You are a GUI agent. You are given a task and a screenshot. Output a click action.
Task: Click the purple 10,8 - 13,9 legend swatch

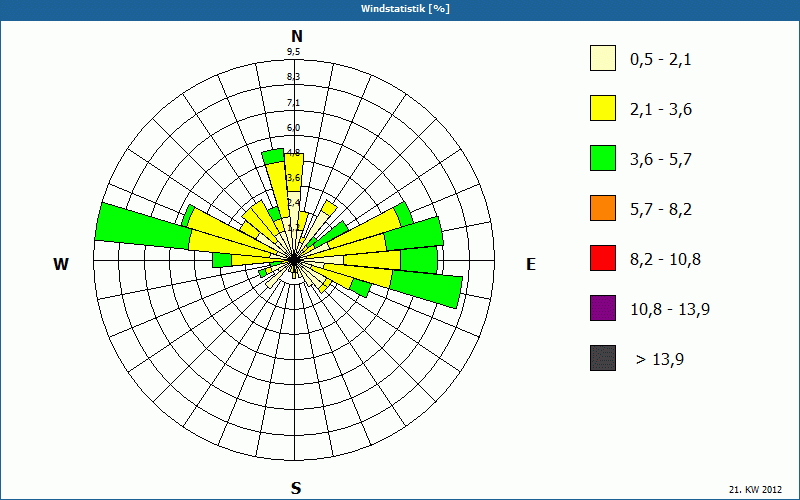click(603, 308)
